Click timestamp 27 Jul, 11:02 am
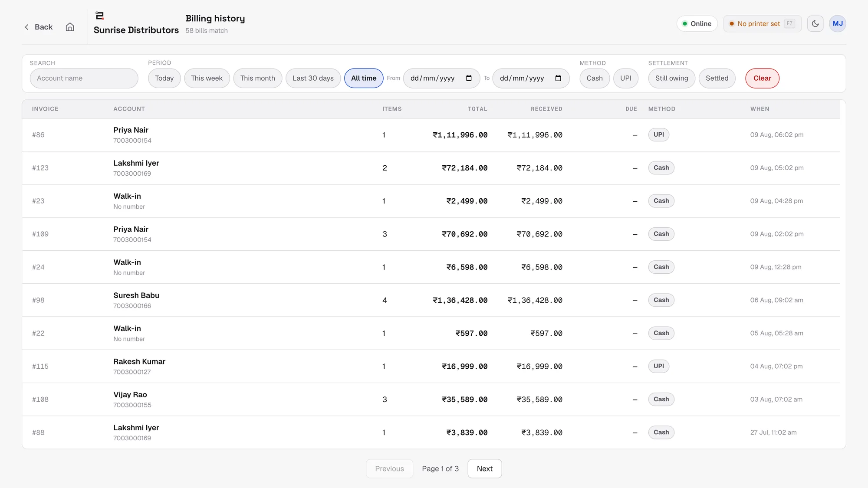Screen dimensions: 868x488 click(x=773, y=432)
